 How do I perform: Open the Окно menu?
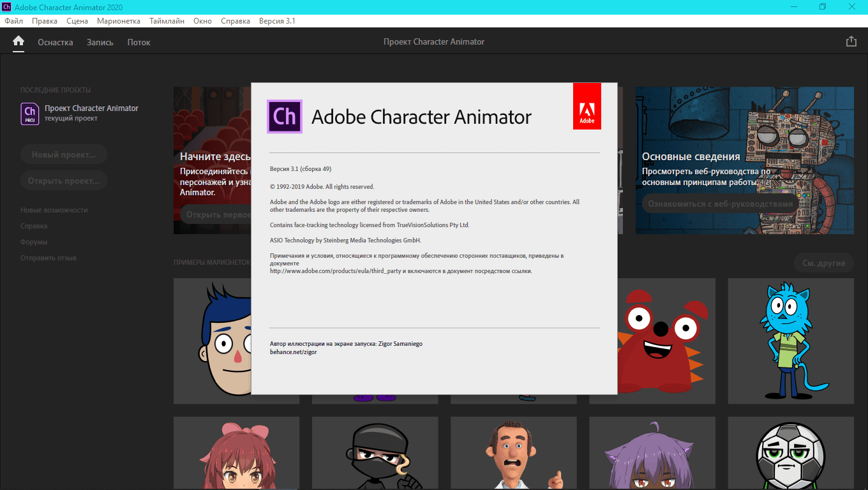click(x=202, y=21)
